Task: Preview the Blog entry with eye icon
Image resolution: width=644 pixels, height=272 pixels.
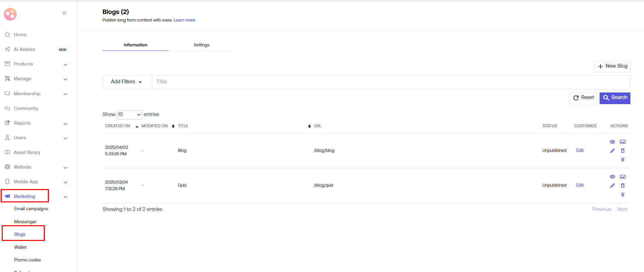Action: [612, 142]
